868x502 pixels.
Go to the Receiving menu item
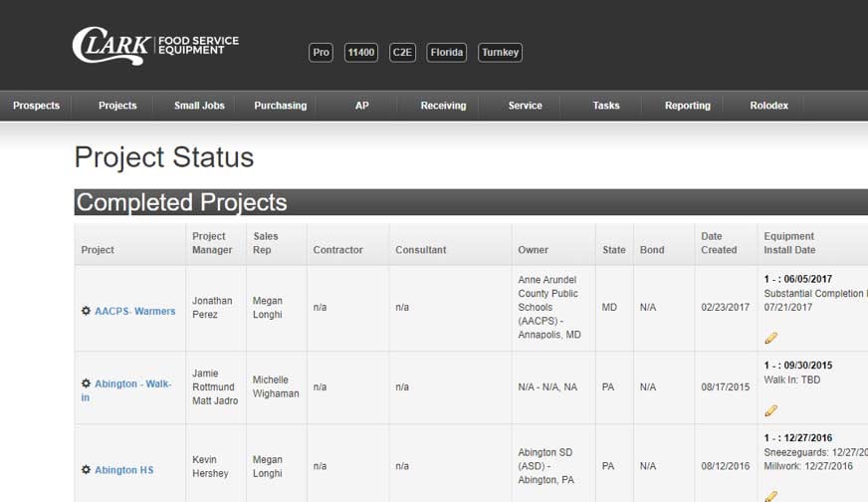[x=443, y=106]
